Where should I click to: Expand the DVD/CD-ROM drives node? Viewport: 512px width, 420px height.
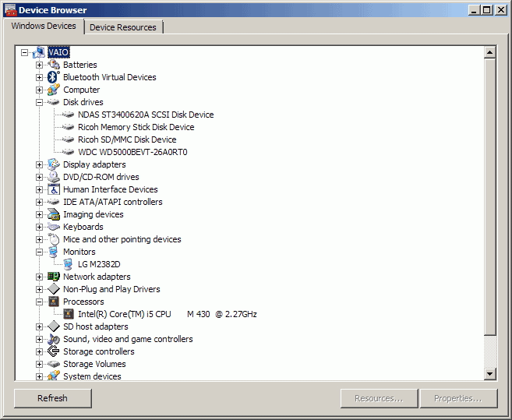coord(39,177)
